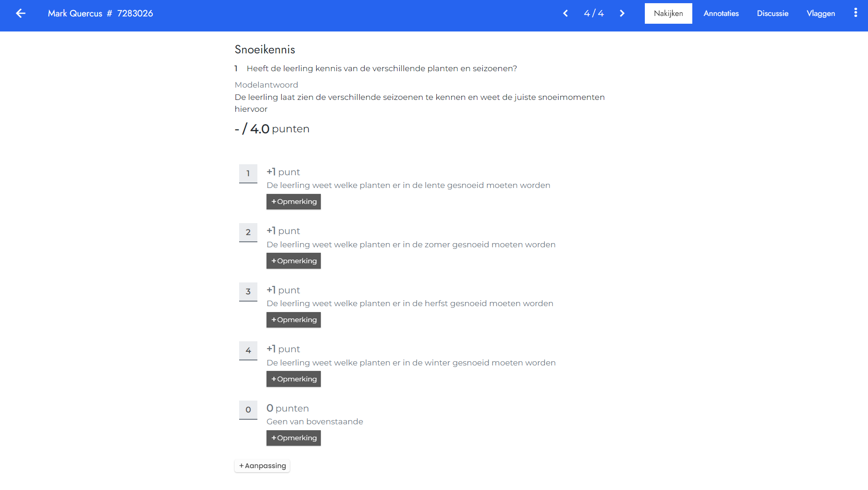Open the Discussie tab
868x490 pixels.
(773, 13)
